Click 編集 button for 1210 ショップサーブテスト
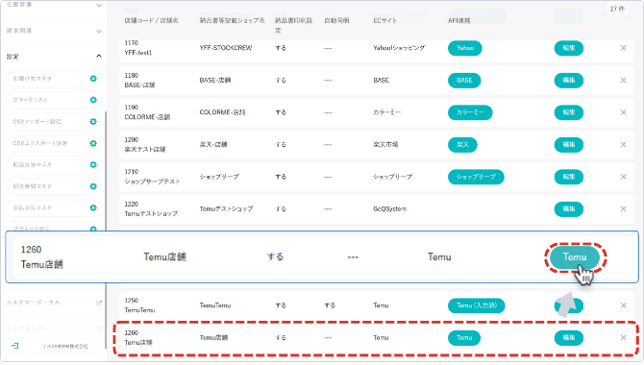This screenshot has height=365, width=644. (x=568, y=177)
